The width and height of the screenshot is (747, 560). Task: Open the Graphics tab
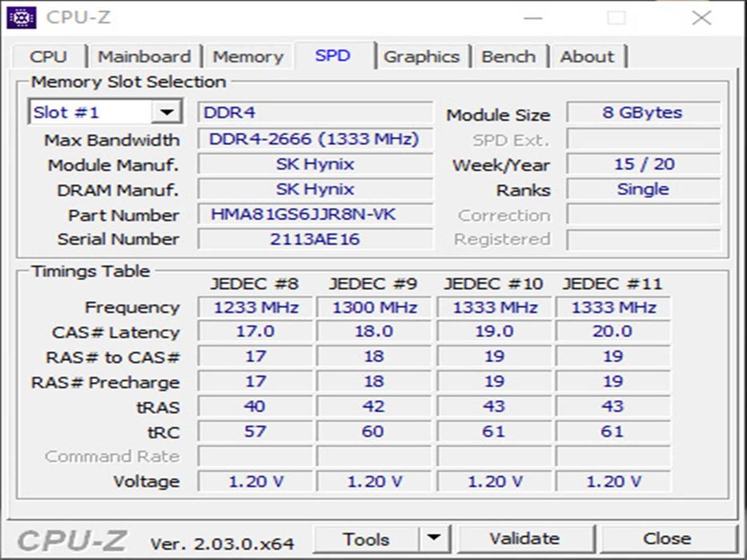(422, 57)
